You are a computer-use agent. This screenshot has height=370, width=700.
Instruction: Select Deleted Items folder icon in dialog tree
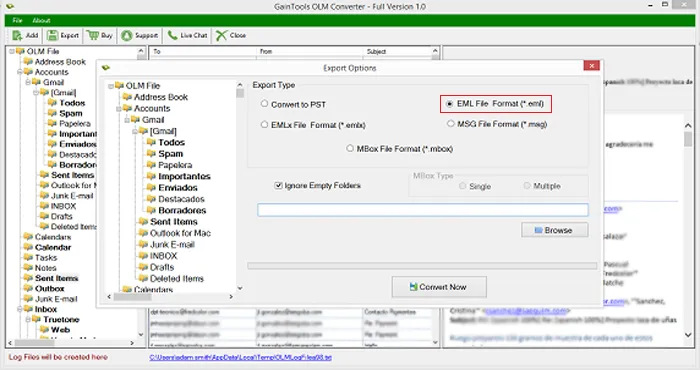[x=143, y=279]
